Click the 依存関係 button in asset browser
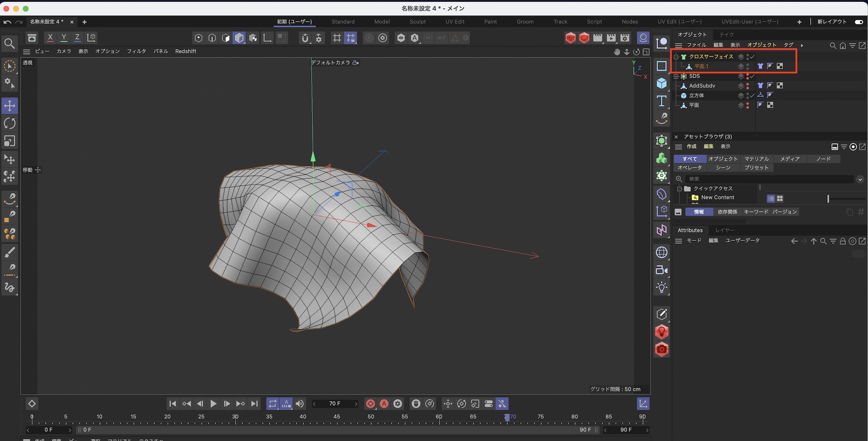The height and width of the screenshot is (441, 868). (x=727, y=212)
